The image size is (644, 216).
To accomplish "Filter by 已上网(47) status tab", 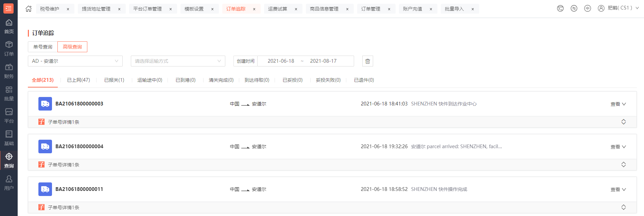I will point(79,80).
